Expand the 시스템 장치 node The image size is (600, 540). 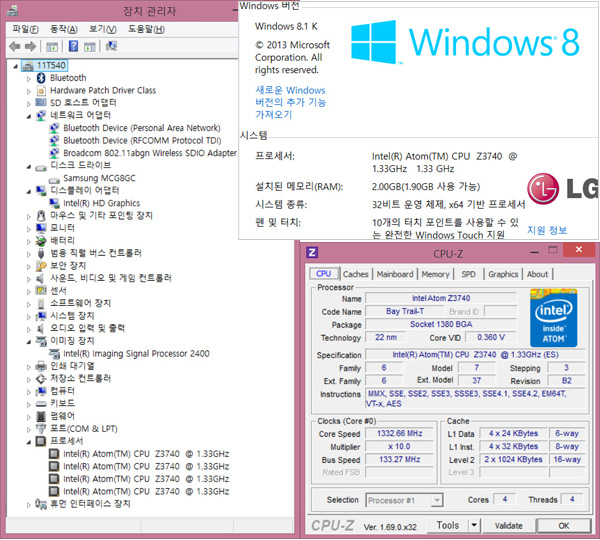pos(29,317)
